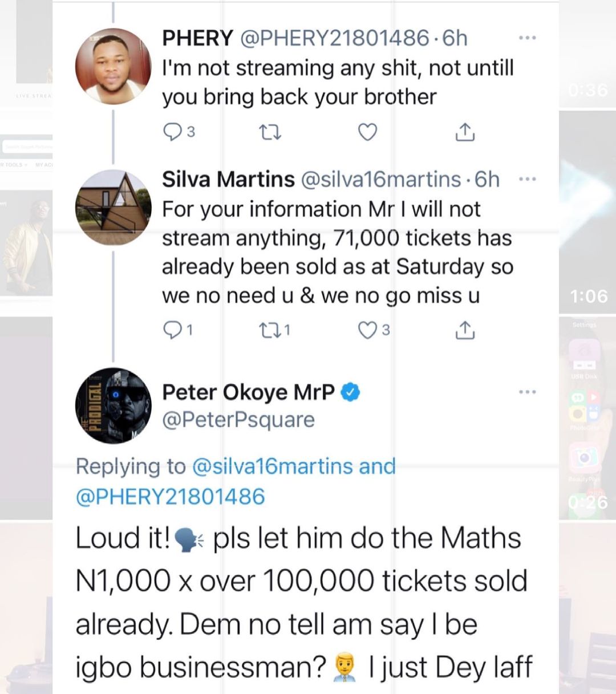Like Silva Martins' tweet
The height and width of the screenshot is (694, 616).
[x=367, y=330]
